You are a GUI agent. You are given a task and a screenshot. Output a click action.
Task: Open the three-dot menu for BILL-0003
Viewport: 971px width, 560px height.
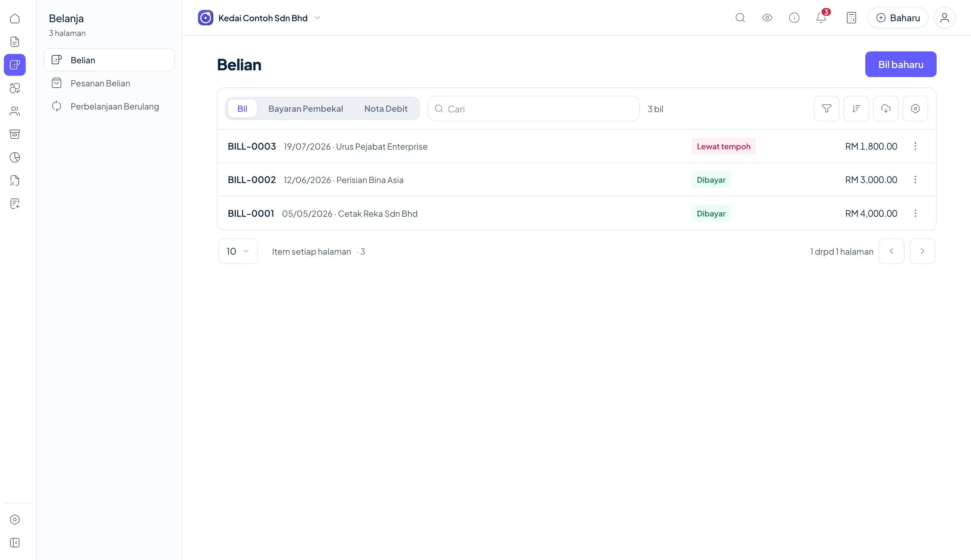tap(915, 146)
